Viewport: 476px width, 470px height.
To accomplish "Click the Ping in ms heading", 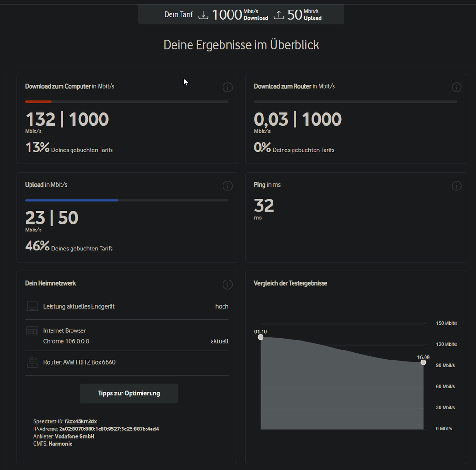I will (x=267, y=185).
